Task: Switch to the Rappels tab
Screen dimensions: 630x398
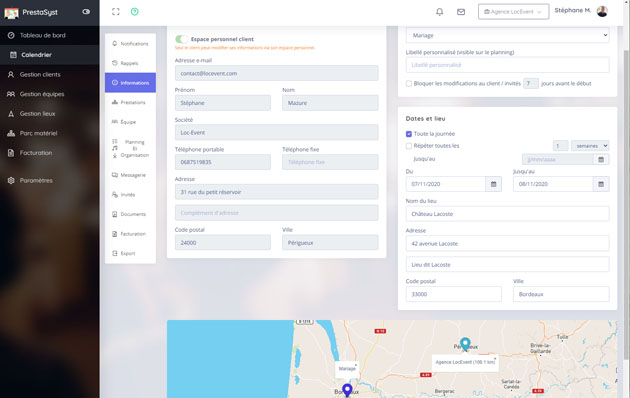Action: [130, 63]
